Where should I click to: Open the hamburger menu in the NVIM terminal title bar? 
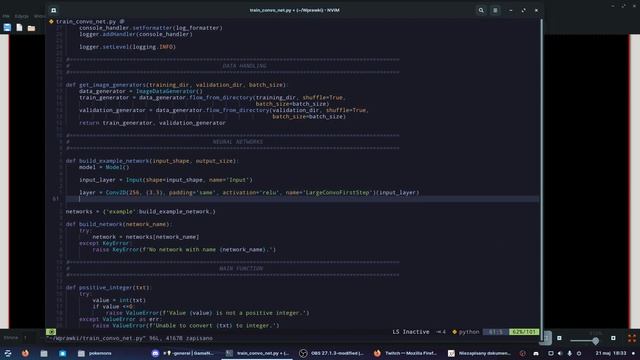495,10
